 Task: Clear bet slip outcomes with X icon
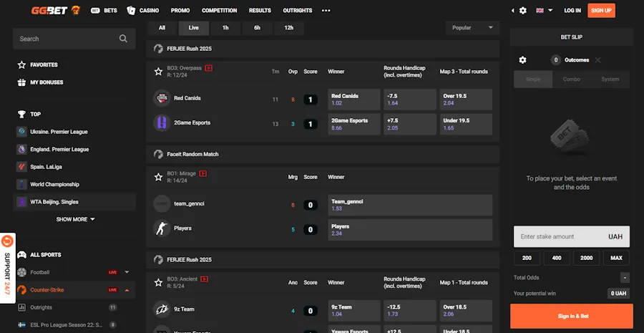click(597, 60)
